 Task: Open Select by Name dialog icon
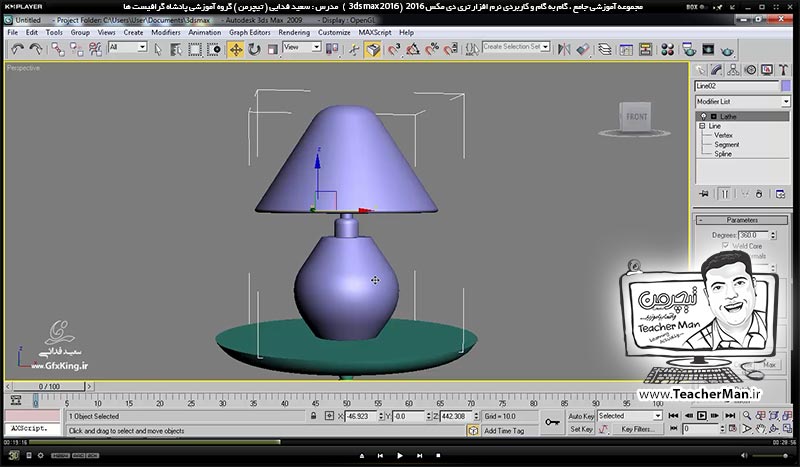tap(176, 50)
